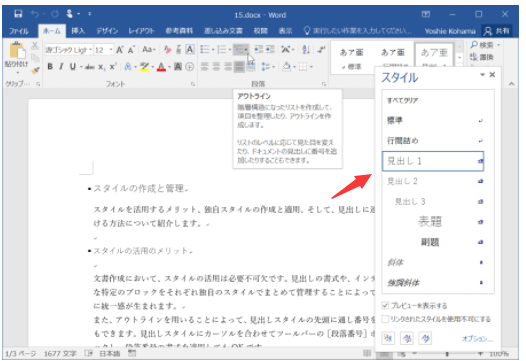
Task: Toggle Bold formatting
Action: [x=50, y=66]
